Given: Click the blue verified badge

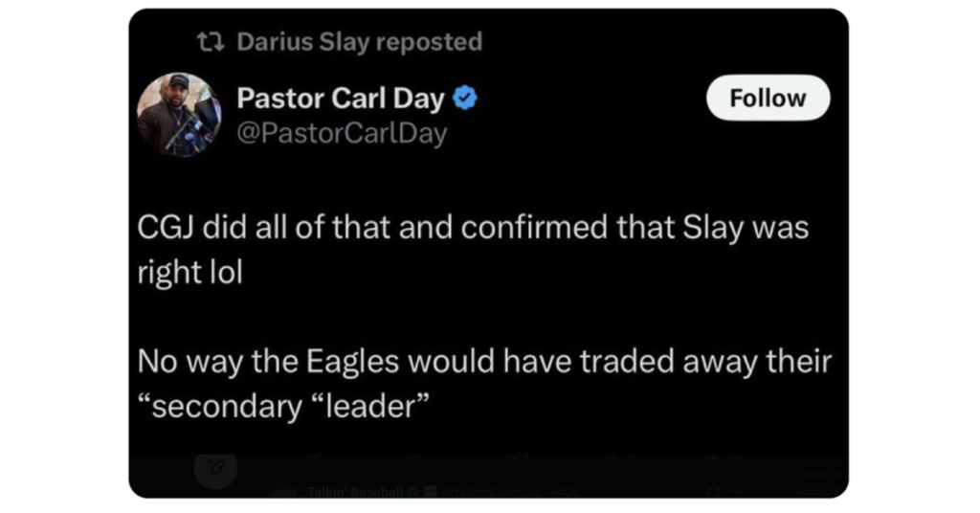Looking at the screenshot, I should (x=465, y=98).
